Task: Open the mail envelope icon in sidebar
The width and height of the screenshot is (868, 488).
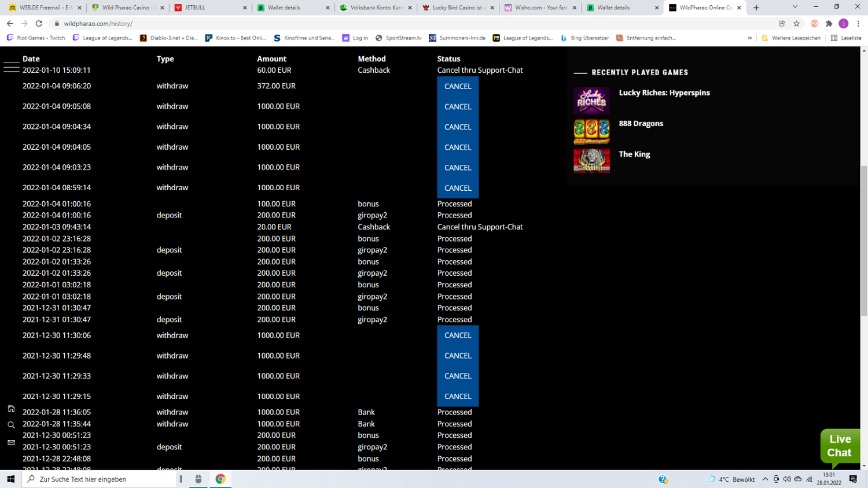Action: (11, 442)
